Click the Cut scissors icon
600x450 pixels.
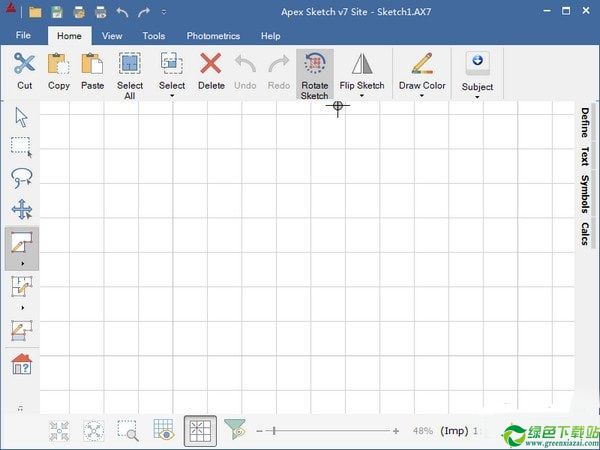click(24, 65)
